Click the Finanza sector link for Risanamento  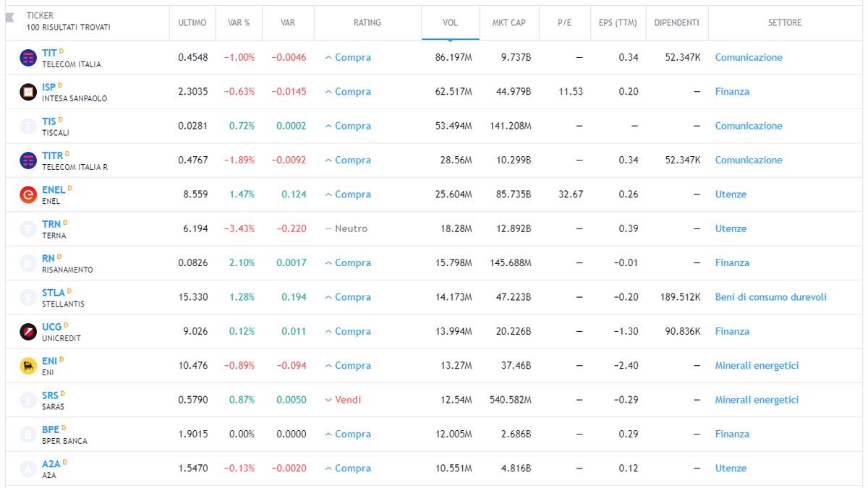pyautogui.click(x=732, y=263)
